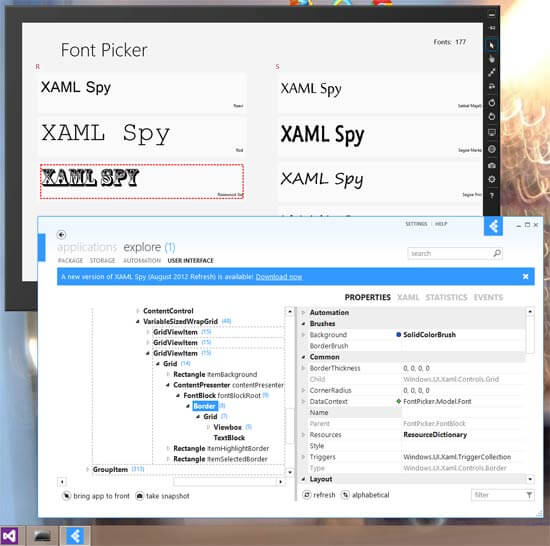Select pinch zoom touch mode in simulator
The image size is (550, 546).
point(491,73)
